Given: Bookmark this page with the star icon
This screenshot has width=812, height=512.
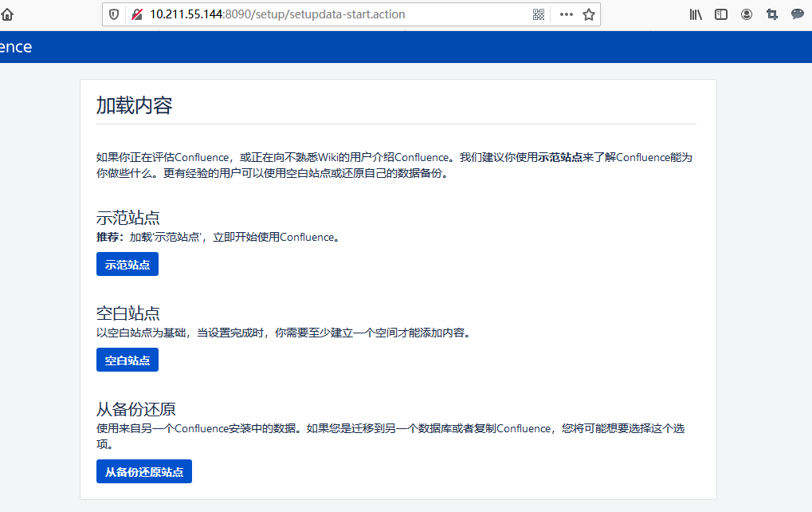Looking at the screenshot, I should coord(589,14).
